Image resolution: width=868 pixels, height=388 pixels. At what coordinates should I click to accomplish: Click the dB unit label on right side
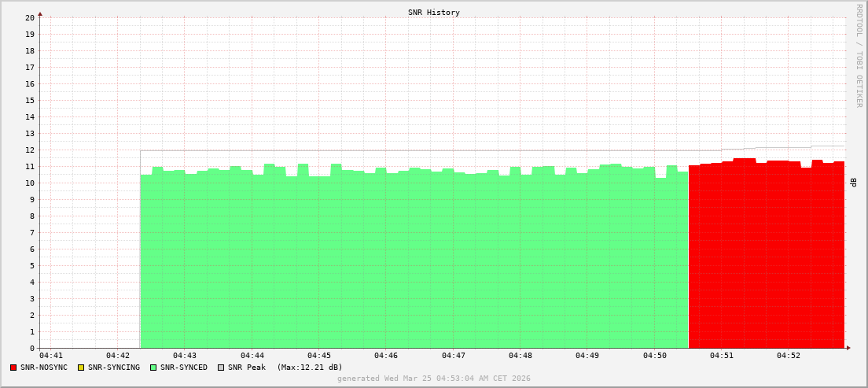[x=854, y=182]
